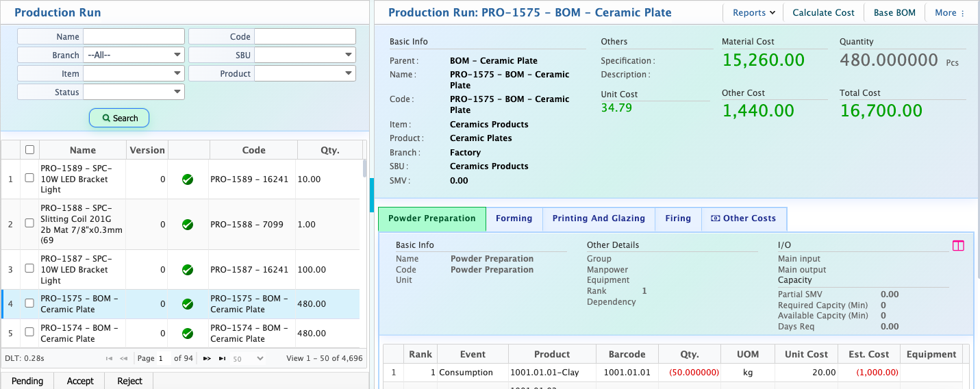Go to next page of grid

[207, 358]
